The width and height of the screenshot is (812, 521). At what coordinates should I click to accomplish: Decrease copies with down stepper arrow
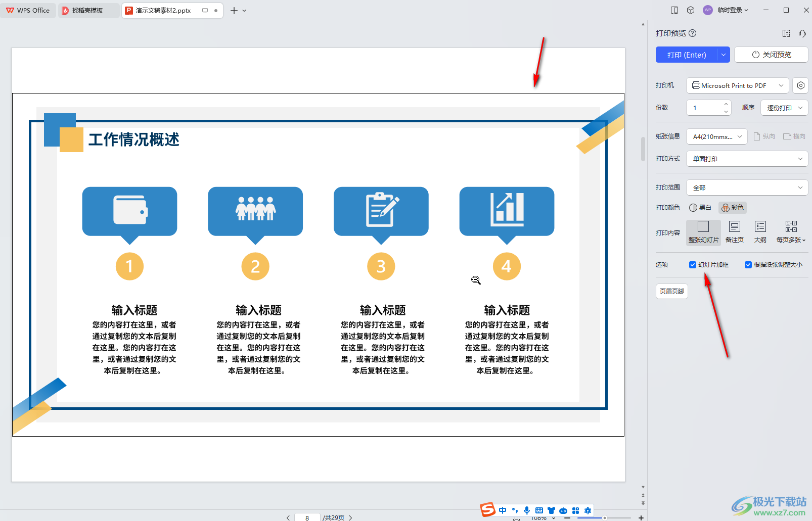click(726, 111)
